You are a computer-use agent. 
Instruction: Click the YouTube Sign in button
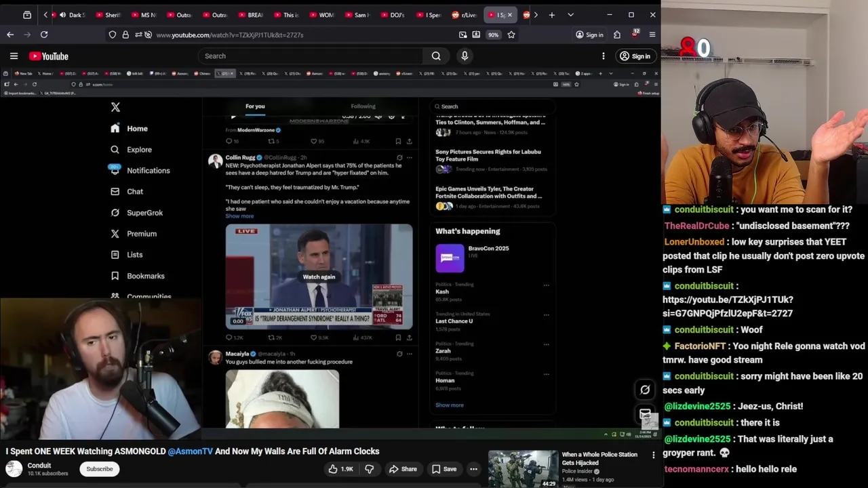(x=635, y=56)
